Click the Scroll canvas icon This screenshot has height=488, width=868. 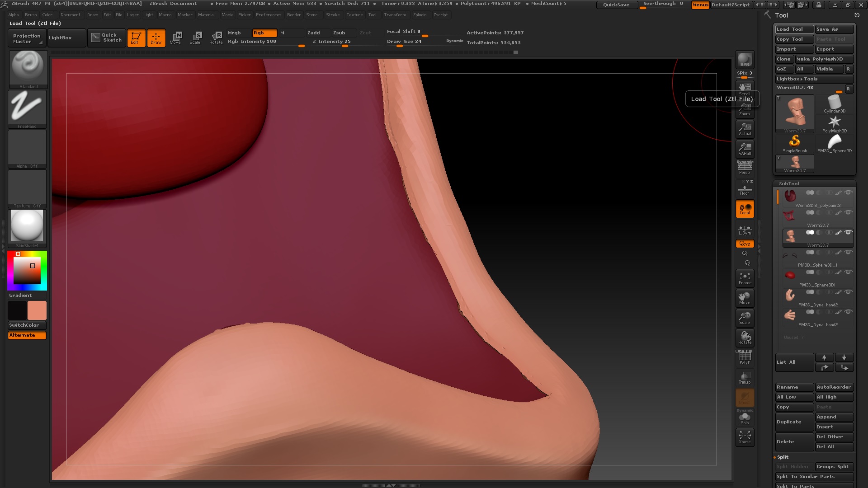point(745,89)
